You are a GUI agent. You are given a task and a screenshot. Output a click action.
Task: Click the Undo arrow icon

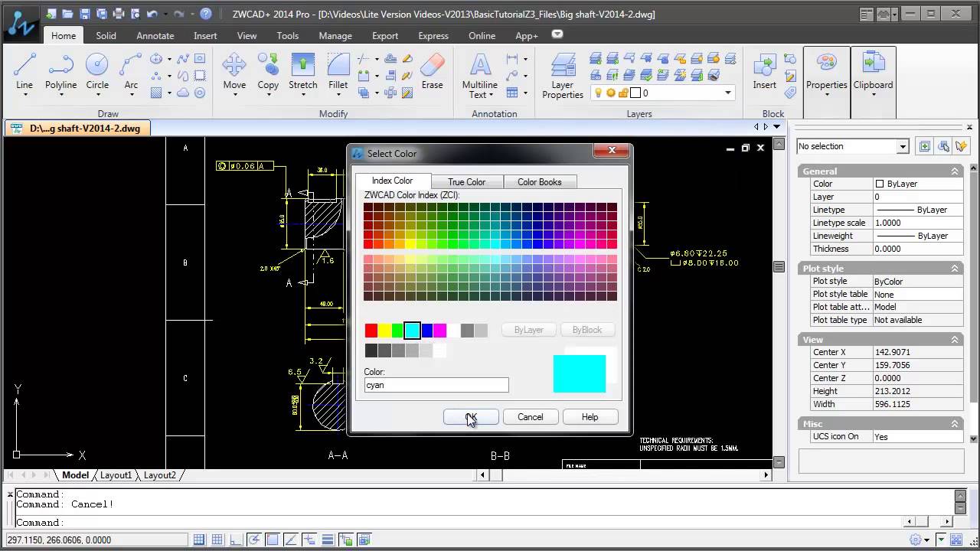[x=152, y=14]
